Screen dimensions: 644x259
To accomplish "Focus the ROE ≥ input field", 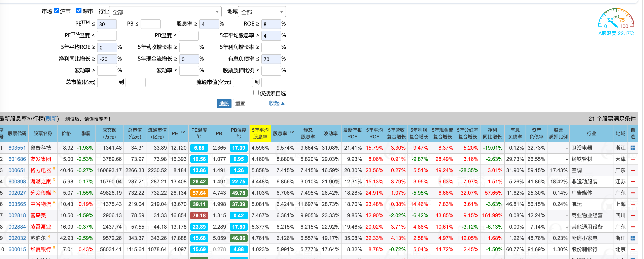I will click(272, 24).
